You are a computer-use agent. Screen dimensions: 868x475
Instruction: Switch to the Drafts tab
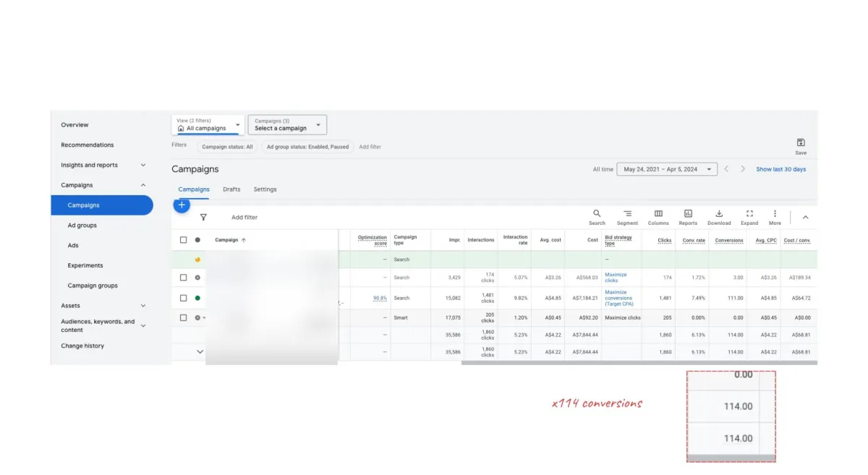pyautogui.click(x=231, y=189)
